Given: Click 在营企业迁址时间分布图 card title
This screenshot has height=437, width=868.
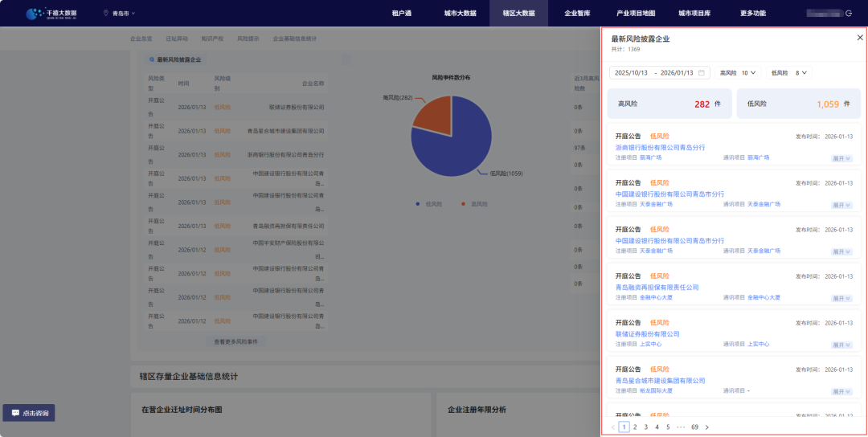Looking at the screenshot, I should 182,410.
